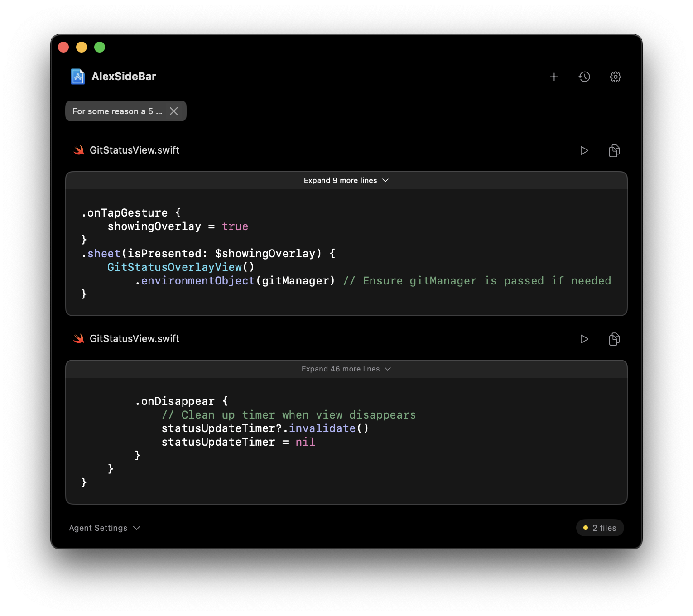
Task: Start a new chat with the plus icon
Action: tap(554, 77)
